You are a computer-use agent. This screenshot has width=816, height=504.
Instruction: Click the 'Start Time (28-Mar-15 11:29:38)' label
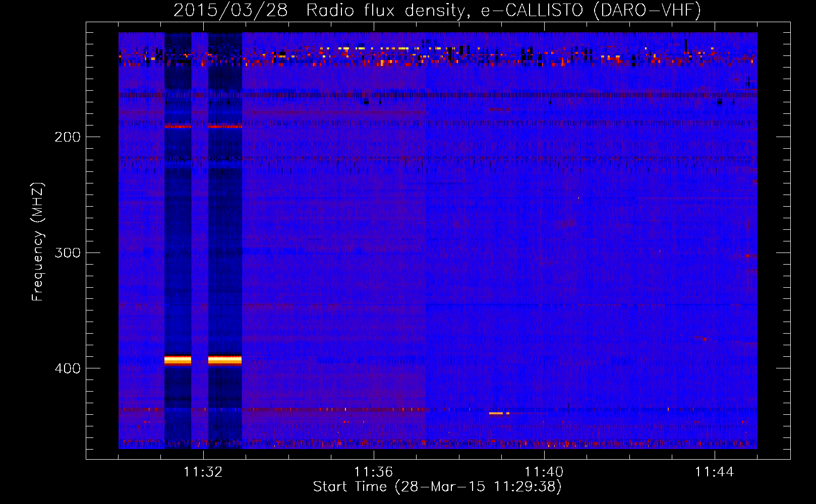tap(437, 487)
